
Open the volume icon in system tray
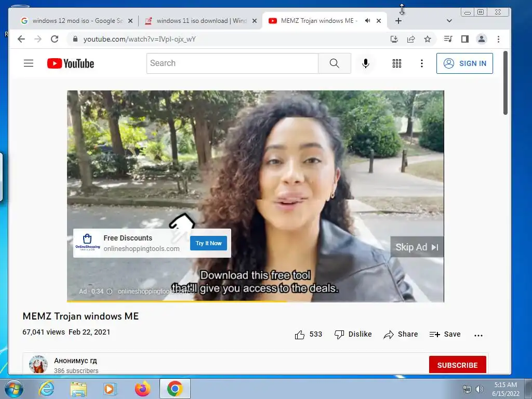480,389
